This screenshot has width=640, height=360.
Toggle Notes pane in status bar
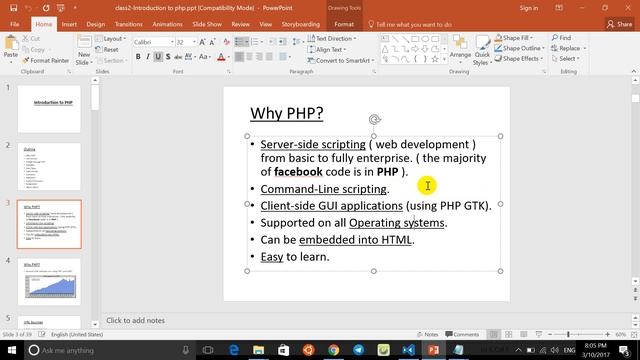(427, 334)
